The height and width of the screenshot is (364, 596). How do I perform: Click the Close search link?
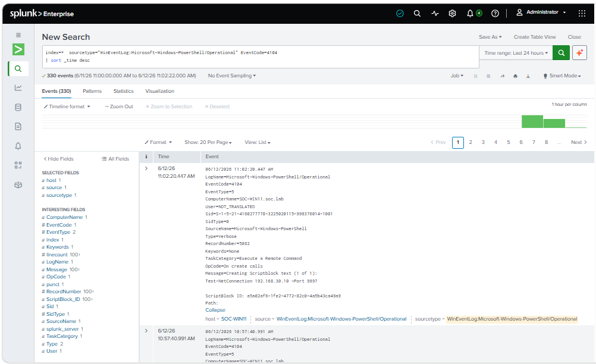pos(574,37)
